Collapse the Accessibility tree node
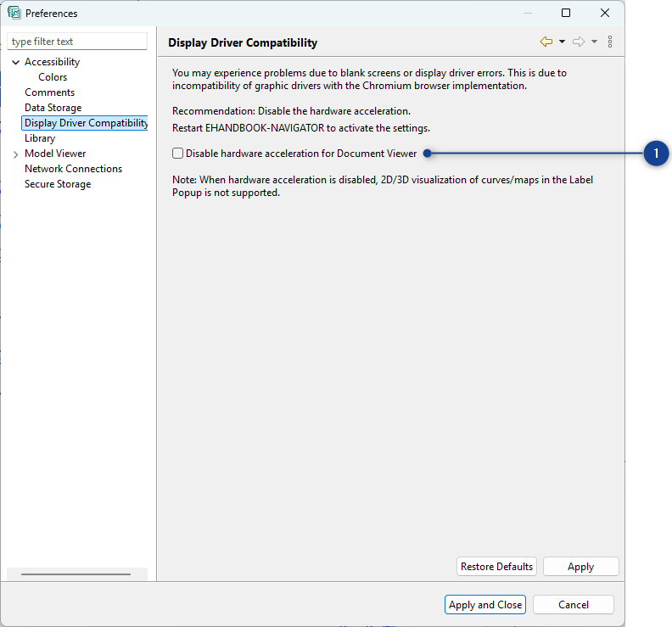Viewport: 672px width, 627px height. click(16, 62)
